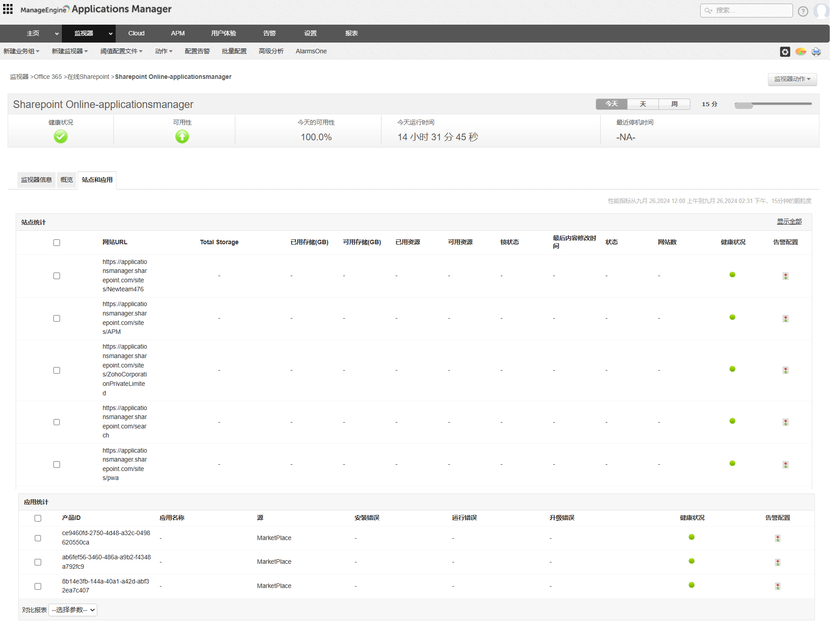Open the 告警 menu in the navbar
Screen dimensions: 832x644
[269, 34]
